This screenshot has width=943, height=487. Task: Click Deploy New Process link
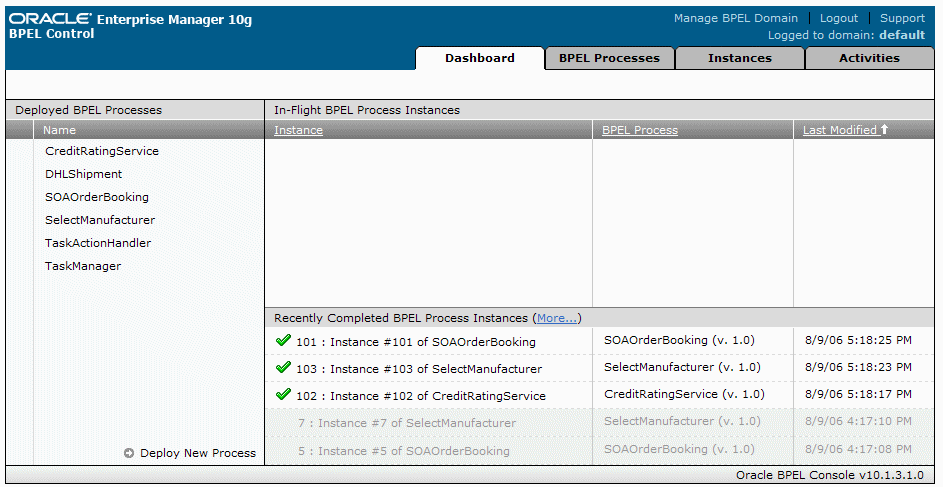pyautogui.click(x=198, y=453)
